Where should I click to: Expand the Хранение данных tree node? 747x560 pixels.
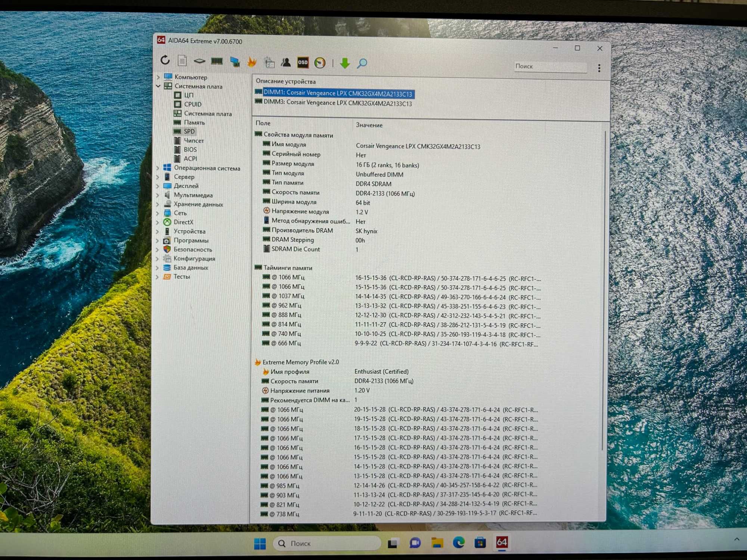(x=158, y=204)
